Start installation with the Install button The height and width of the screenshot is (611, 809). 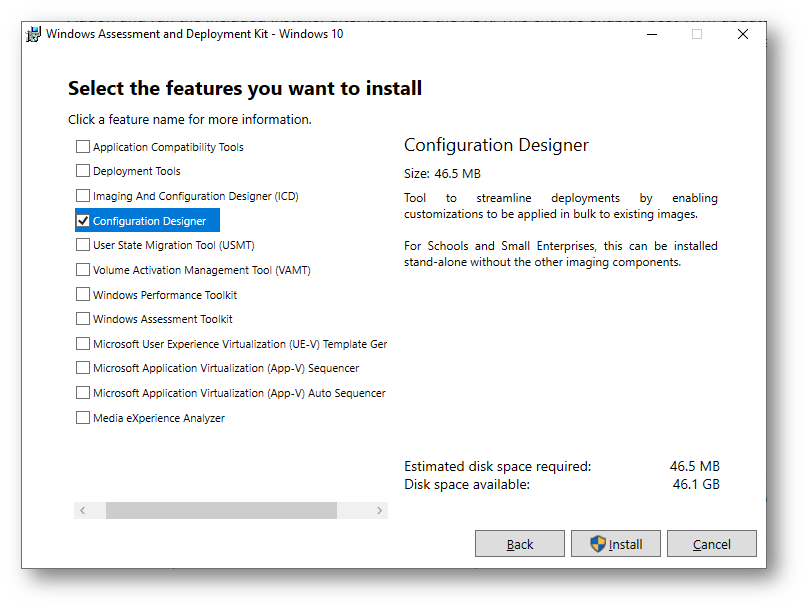(616, 543)
